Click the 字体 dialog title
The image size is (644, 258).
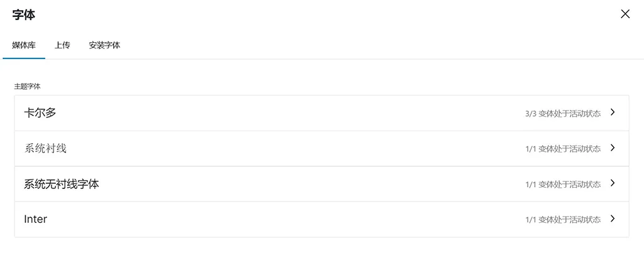pyautogui.click(x=23, y=14)
